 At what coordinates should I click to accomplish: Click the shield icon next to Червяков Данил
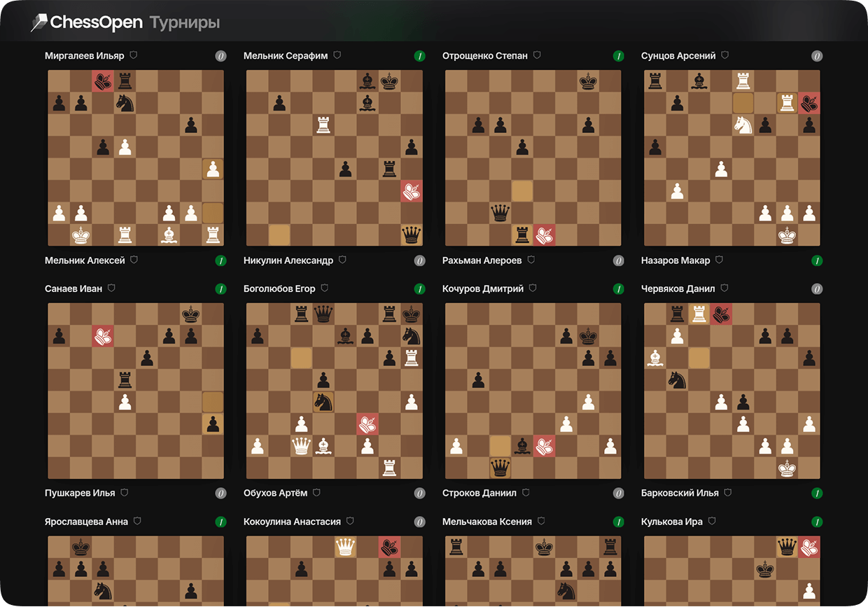(x=724, y=288)
